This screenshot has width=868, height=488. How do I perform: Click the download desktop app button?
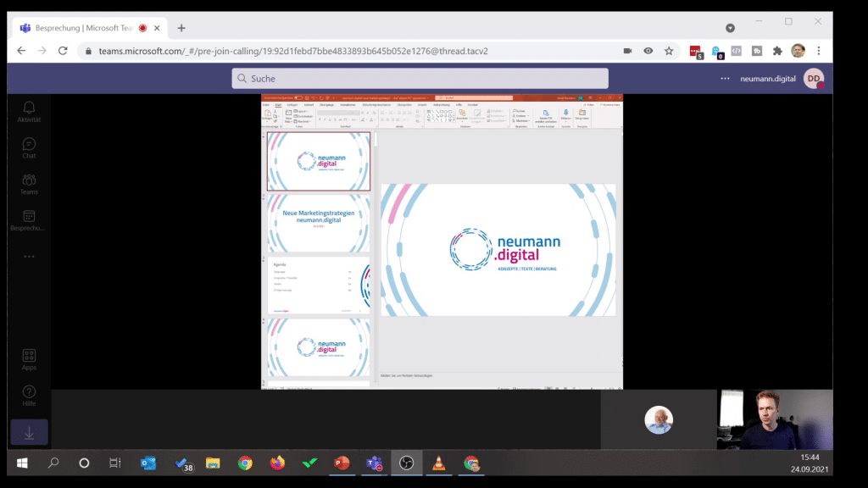[x=29, y=432]
